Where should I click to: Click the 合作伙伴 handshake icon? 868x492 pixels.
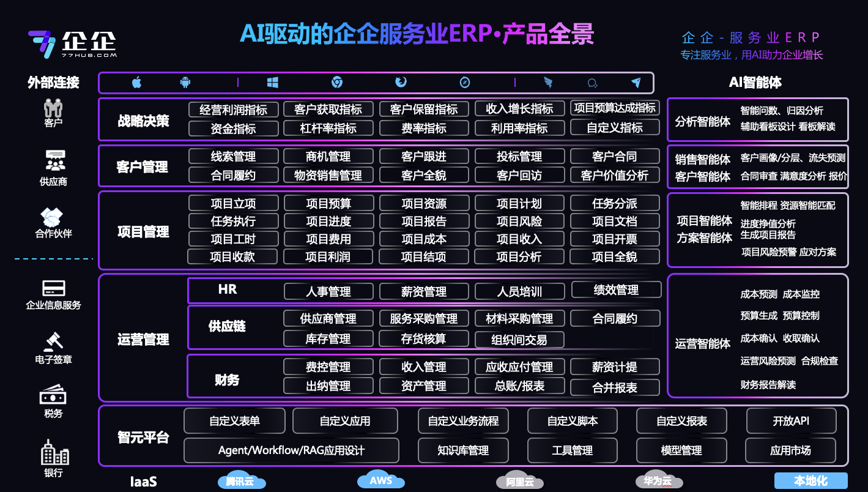pyautogui.click(x=53, y=216)
